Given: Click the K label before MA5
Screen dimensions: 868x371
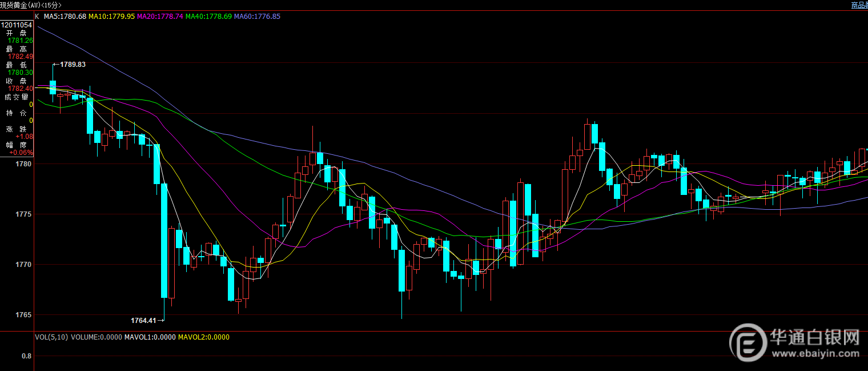Looking at the screenshot, I should [37, 17].
